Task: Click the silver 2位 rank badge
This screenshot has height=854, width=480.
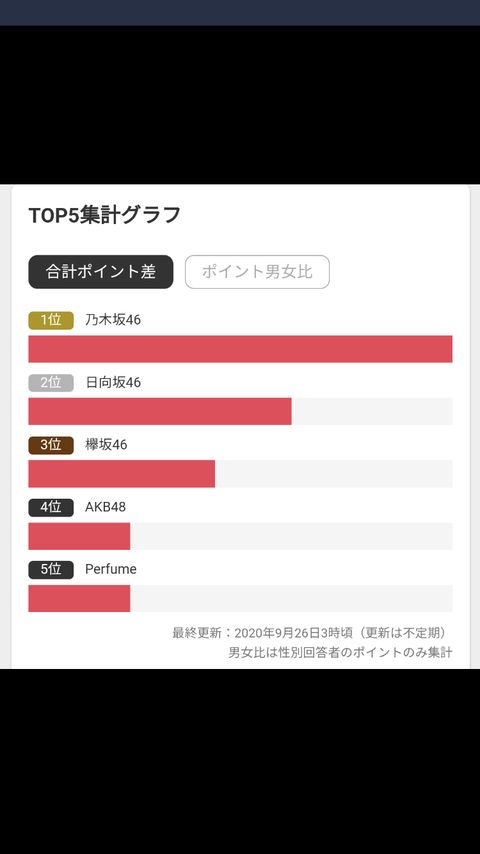Action: 51,382
